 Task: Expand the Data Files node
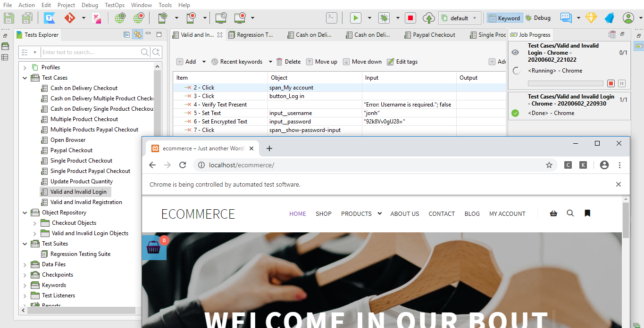click(25, 264)
